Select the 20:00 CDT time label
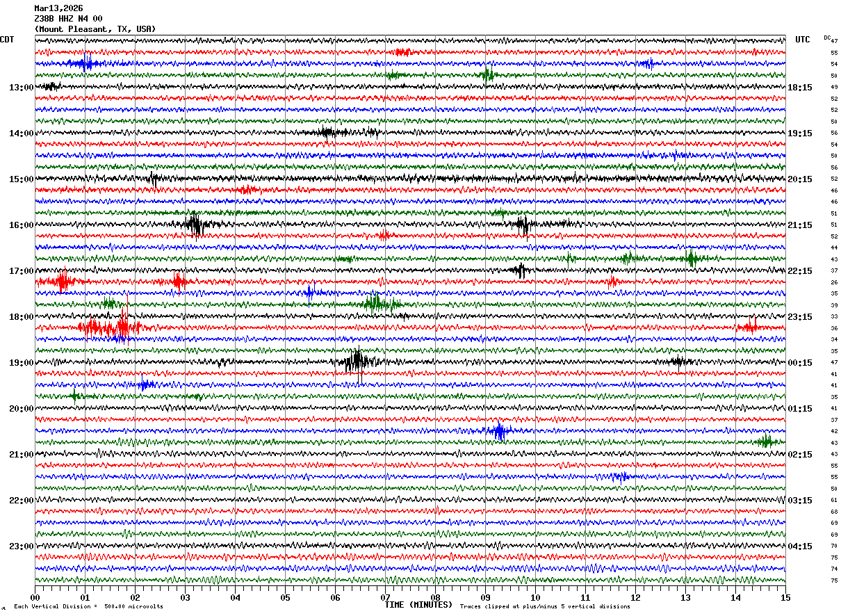Screen dimensions: 841x616 click(22, 409)
